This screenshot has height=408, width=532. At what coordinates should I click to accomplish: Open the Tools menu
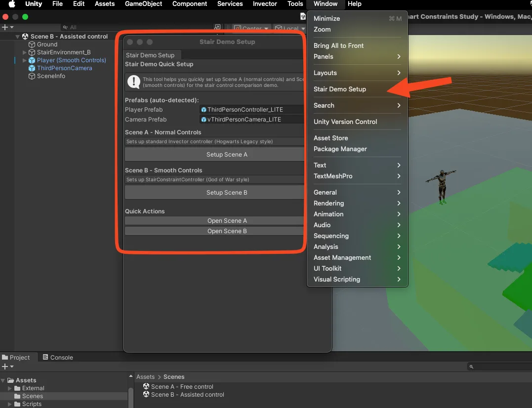(295, 4)
